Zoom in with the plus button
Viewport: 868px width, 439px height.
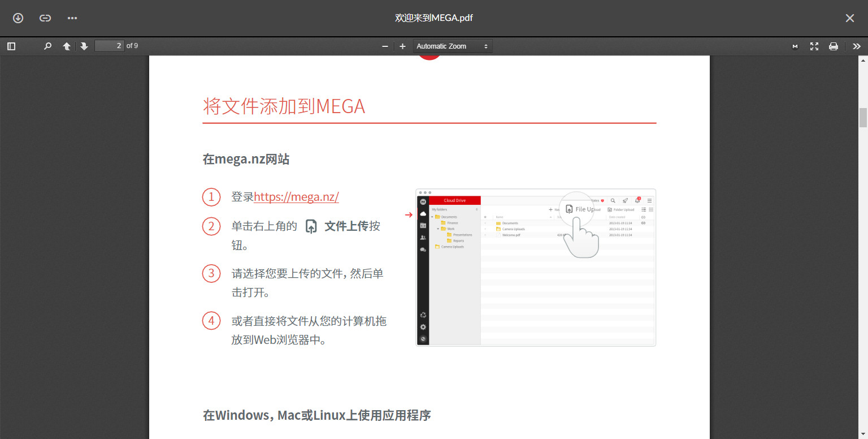(x=402, y=46)
